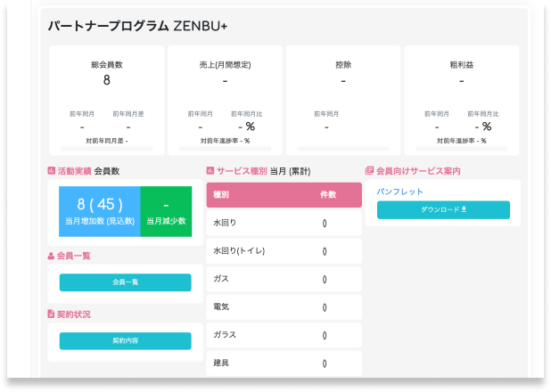Click the document icon beside 契約状況 heading
551x392 pixels.
(51, 314)
